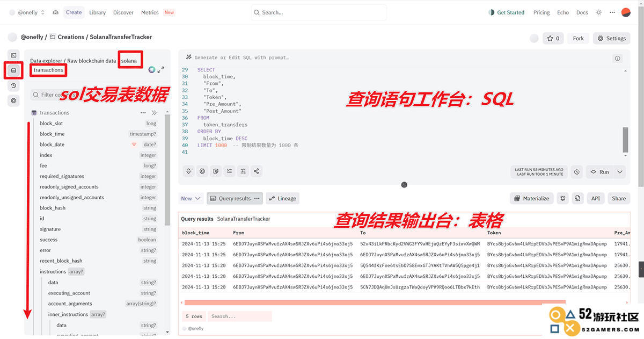The image size is (644, 339).
Task: Open the query version history icon
Action: [x=14, y=85]
